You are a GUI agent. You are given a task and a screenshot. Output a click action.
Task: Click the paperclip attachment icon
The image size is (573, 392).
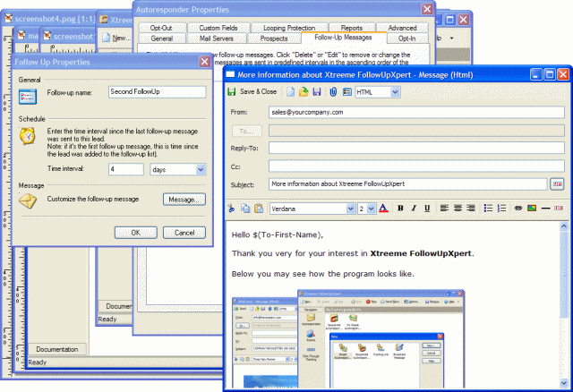click(x=333, y=91)
